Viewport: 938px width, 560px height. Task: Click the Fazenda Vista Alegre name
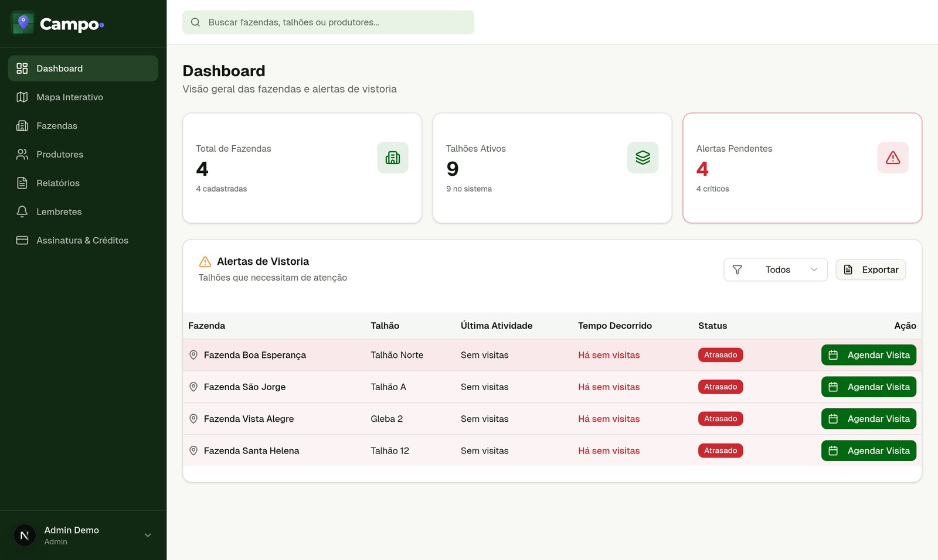[x=249, y=419]
